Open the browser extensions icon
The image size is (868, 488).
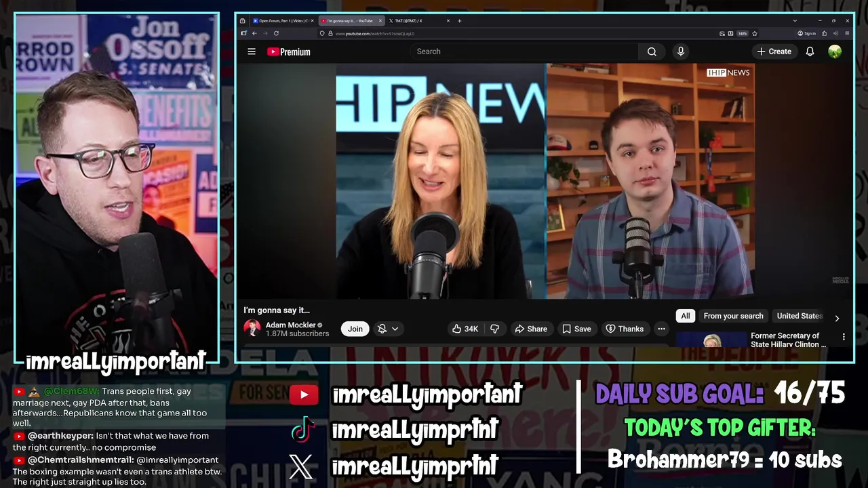tap(824, 33)
